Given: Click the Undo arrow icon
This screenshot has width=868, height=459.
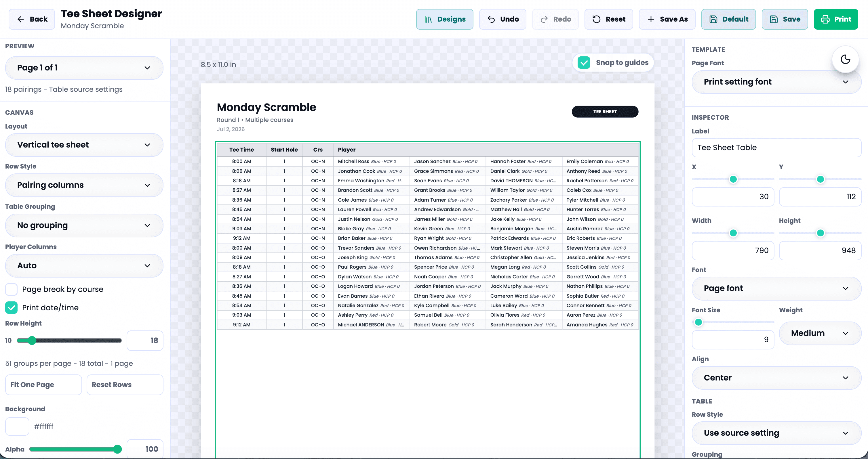Looking at the screenshot, I should (x=491, y=19).
